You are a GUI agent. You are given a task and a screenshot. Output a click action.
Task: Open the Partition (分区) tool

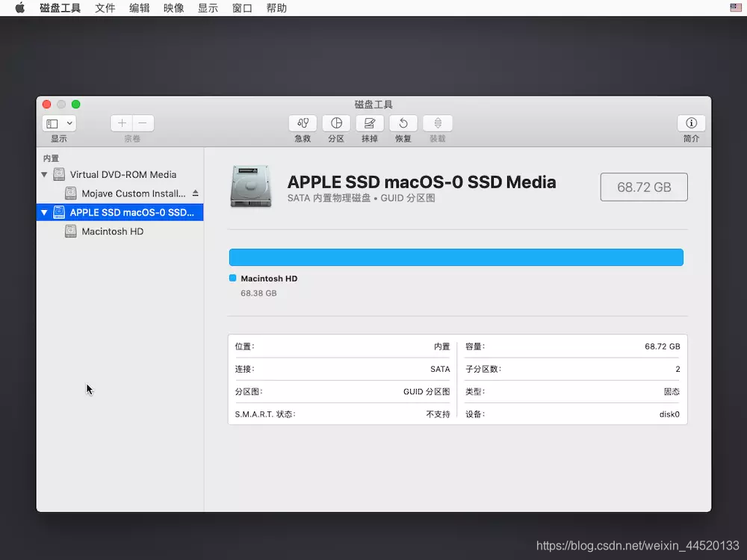tap(336, 123)
